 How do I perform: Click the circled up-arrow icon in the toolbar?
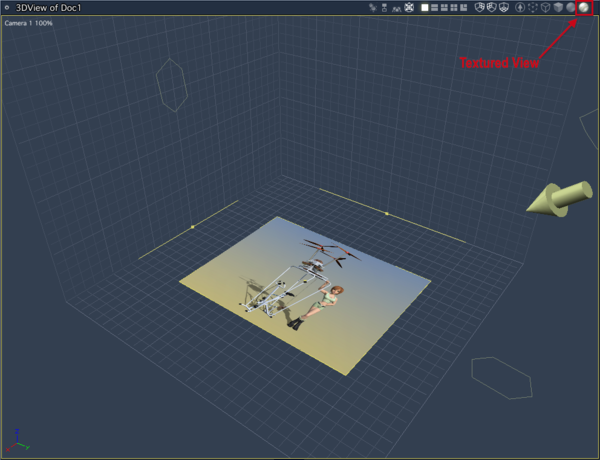tap(520, 7)
